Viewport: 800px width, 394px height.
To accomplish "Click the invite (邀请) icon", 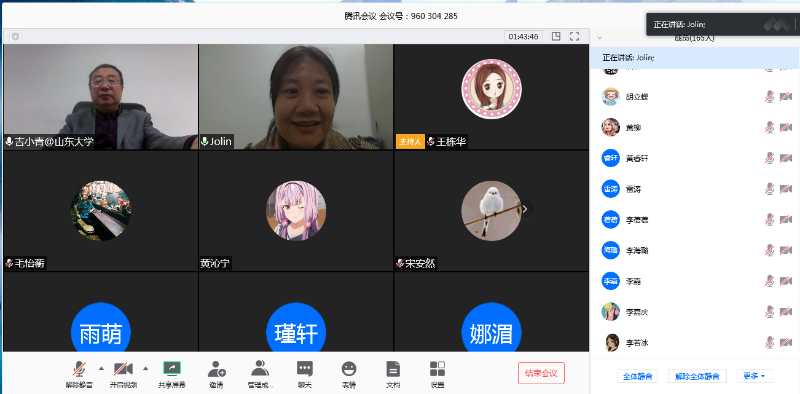I will click(216, 375).
